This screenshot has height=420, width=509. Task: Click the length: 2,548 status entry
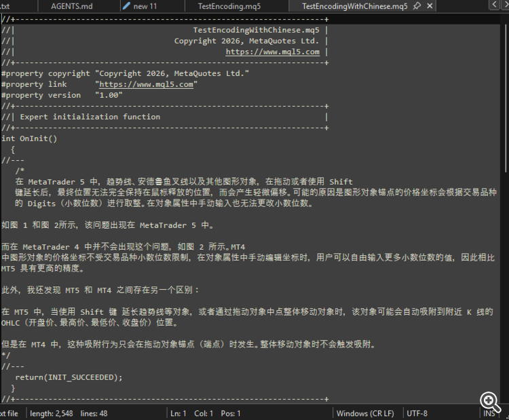52,413
